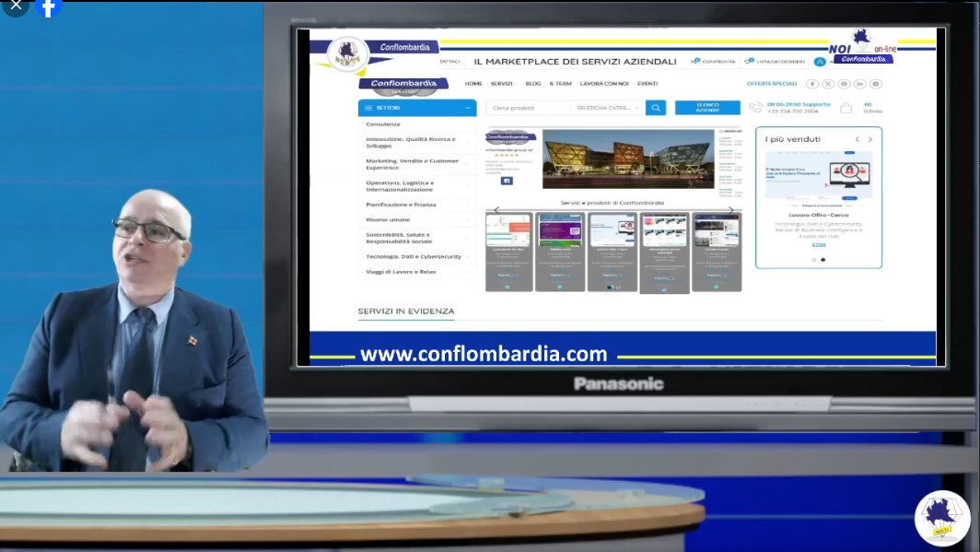The width and height of the screenshot is (980, 552).
Task: Click the Lista dei desideri link
Action: 781,61
